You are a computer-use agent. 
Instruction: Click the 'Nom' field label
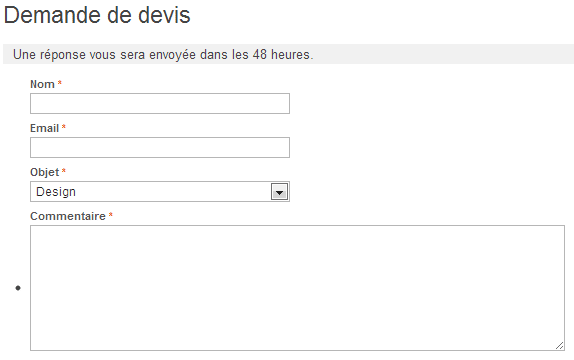click(x=42, y=84)
